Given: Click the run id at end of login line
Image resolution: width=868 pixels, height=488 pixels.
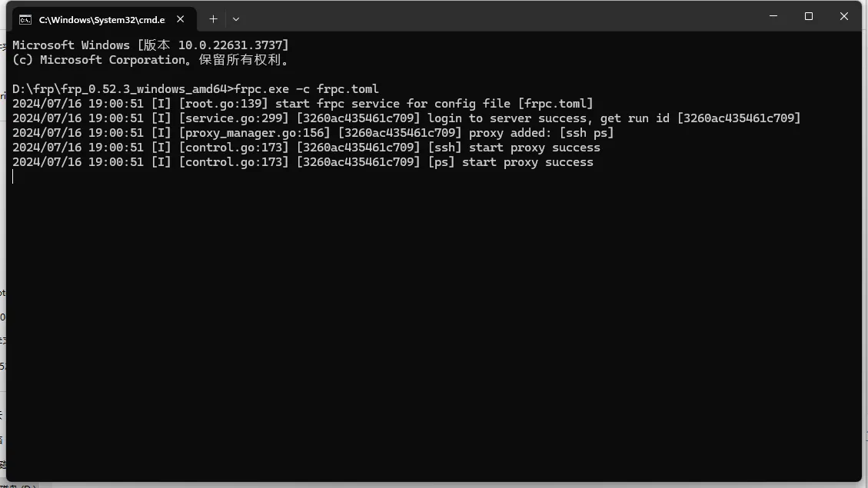Looking at the screenshot, I should (739, 118).
